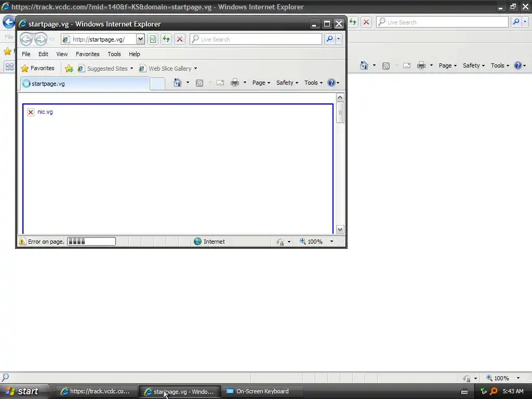
Task: Open Help menu in menu bar
Action: click(x=135, y=54)
